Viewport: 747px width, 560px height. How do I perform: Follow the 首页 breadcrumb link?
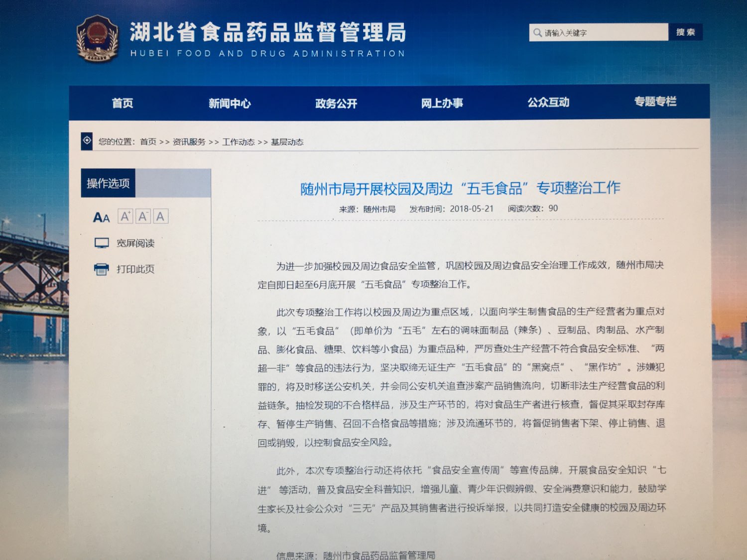[x=148, y=142]
